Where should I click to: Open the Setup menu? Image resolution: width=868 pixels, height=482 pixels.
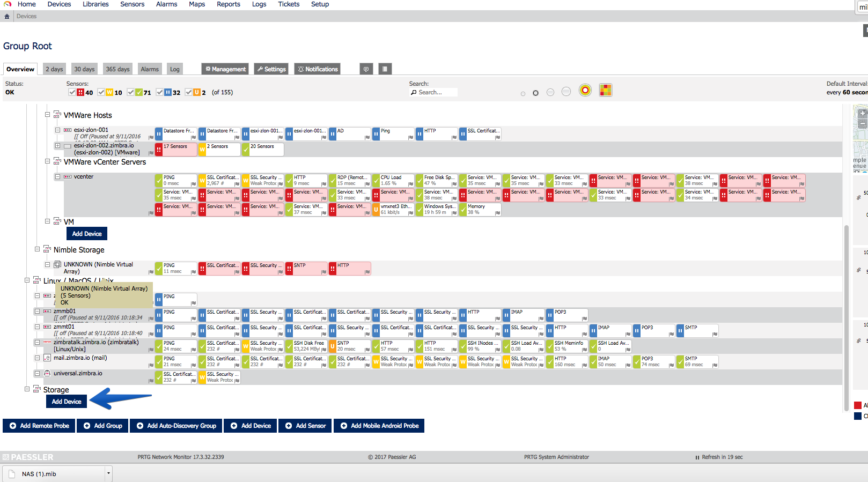click(x=320, y=4)
